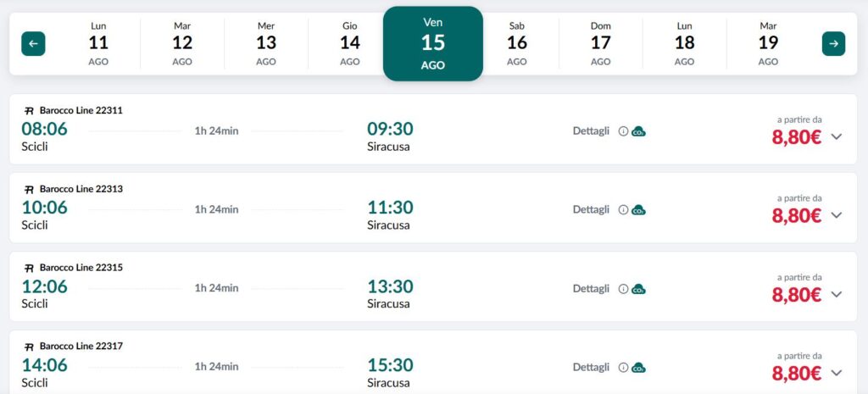This screenshot has height=394, width=868.
Task: Go to previous dates with left arrow
Action: tap(33, 44)
